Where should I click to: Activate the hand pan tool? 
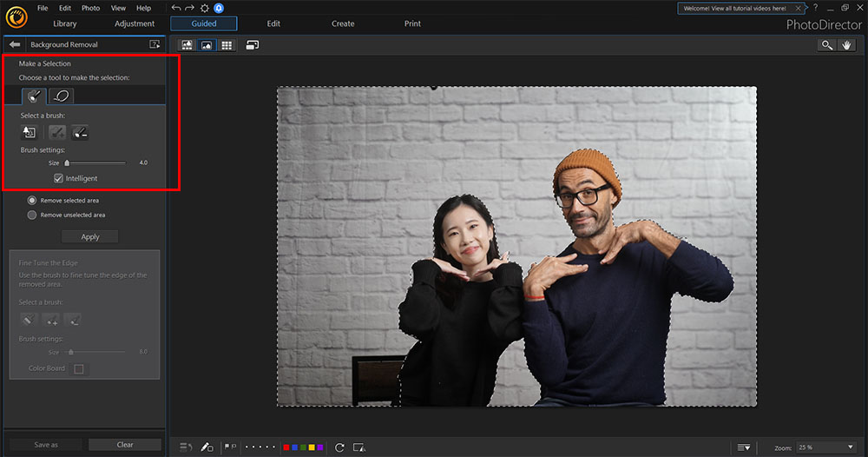846,45
